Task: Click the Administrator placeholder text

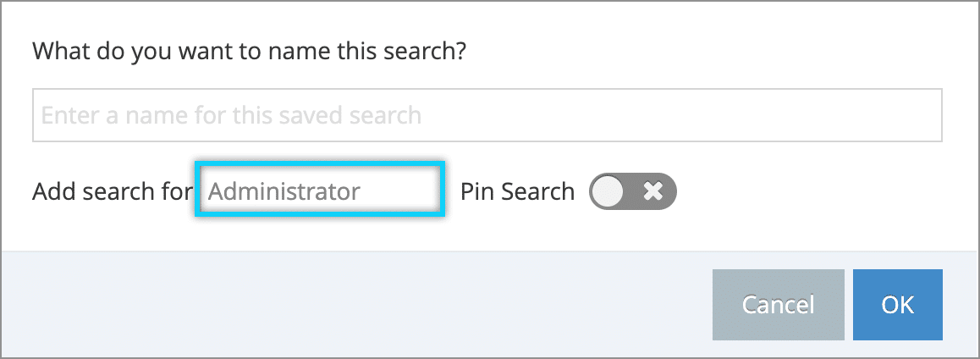Action: click(x=284, y=191)
